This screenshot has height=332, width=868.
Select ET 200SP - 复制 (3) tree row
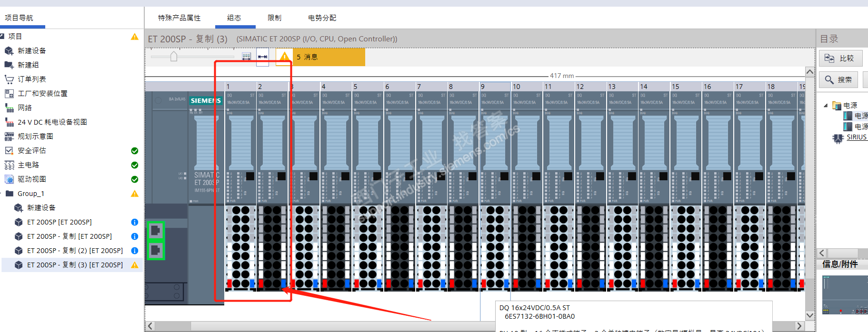[x=72, y=265]
